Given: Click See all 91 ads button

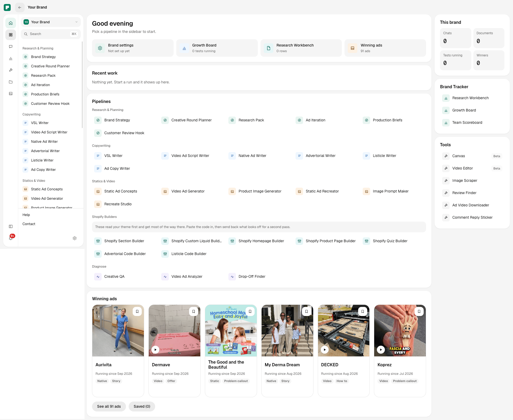Looking at the screenshot, I should click(x=109, y=406).
